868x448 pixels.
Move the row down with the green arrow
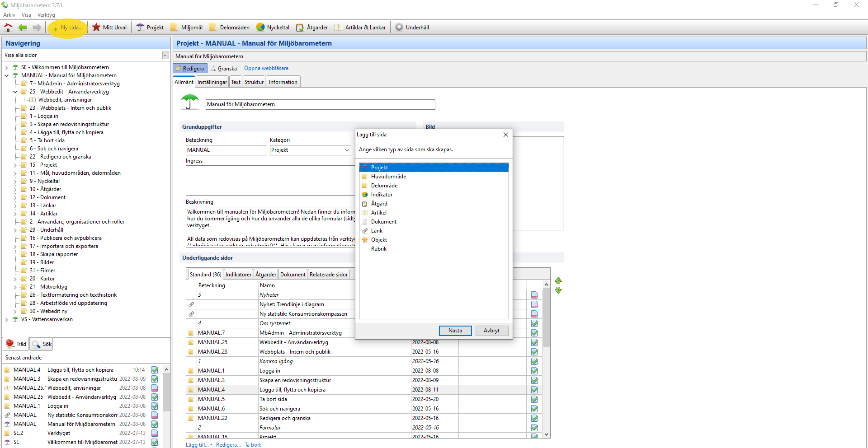point(558,290)
